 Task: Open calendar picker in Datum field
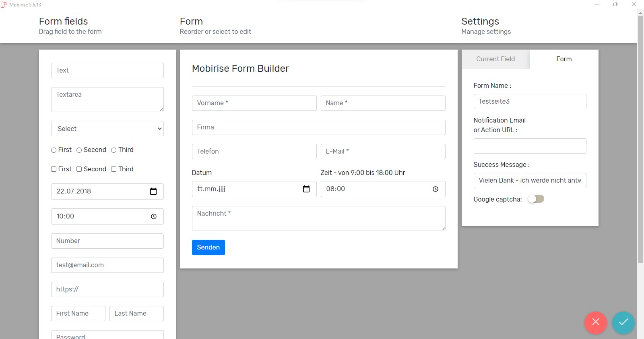coord(306,189)
